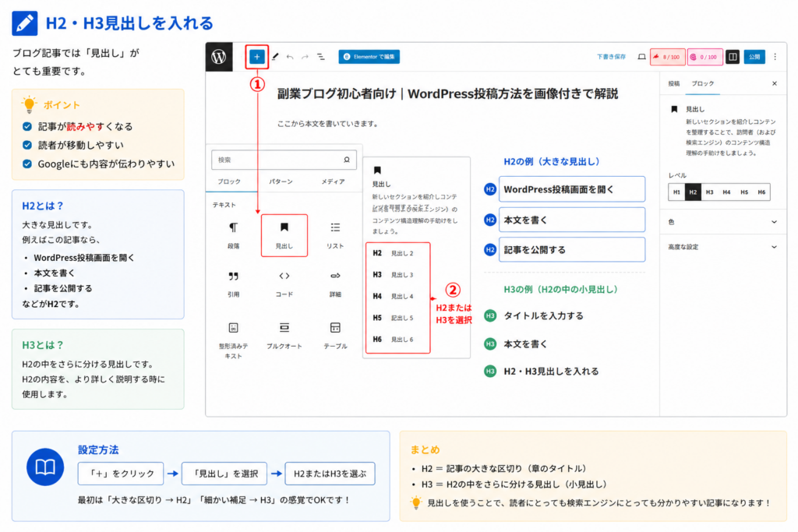Image resolution: width=798 pixels, height=532 pixels.
Task: Click the magnifier search icon
Action: [x=347, y=160]
